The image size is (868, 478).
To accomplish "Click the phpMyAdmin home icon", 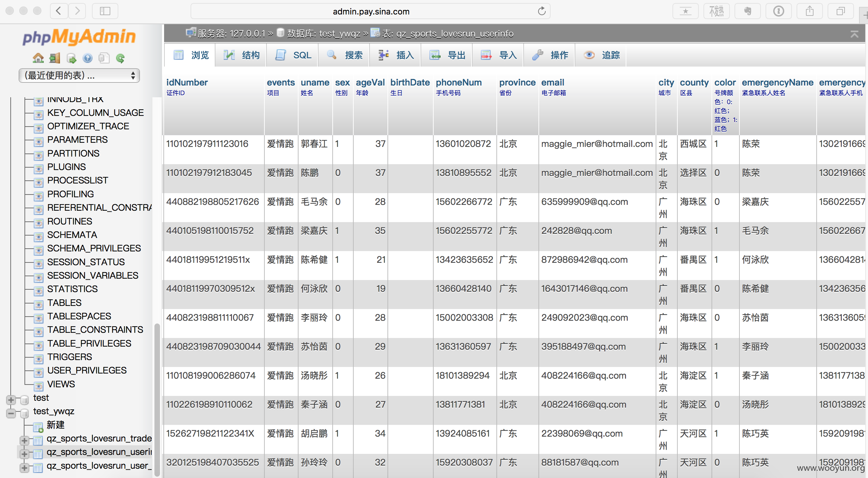I will [38, 58].
